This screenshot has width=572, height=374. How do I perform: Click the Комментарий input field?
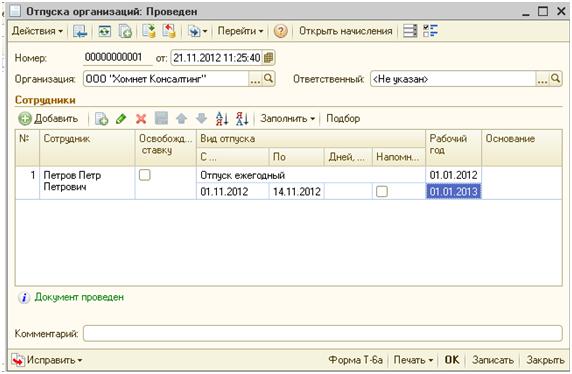(x=323, y=333)
